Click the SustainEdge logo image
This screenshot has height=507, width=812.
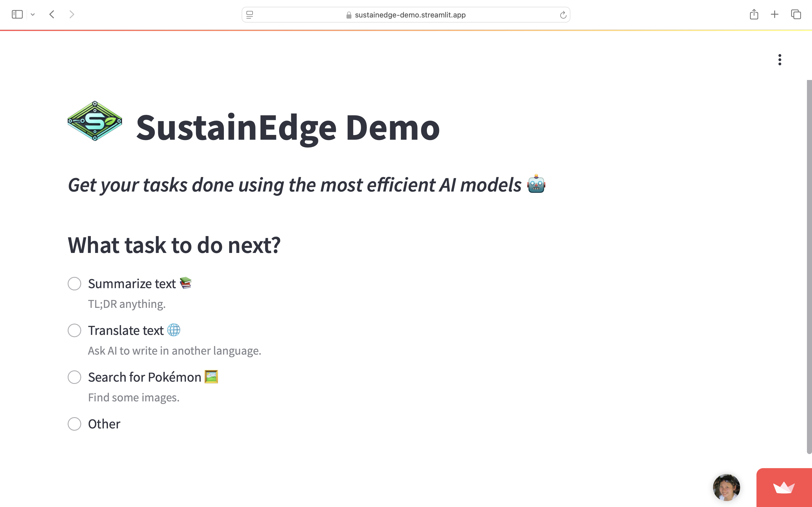click(x=95, y=121)
